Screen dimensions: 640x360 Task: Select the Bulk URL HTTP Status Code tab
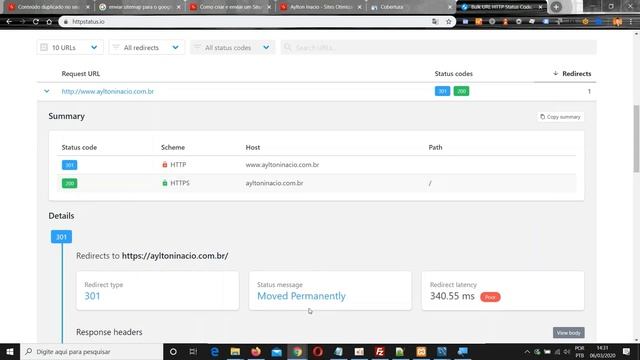tap(501, 7)
